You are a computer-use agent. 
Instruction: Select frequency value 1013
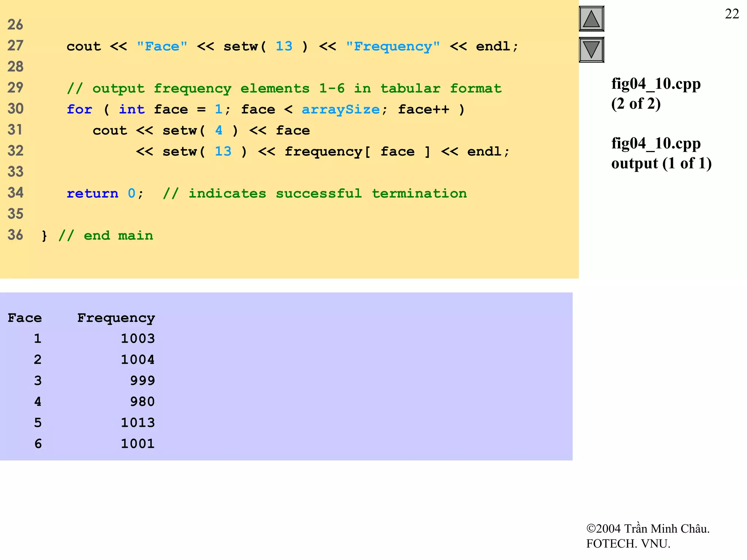[x=138, y=423]
